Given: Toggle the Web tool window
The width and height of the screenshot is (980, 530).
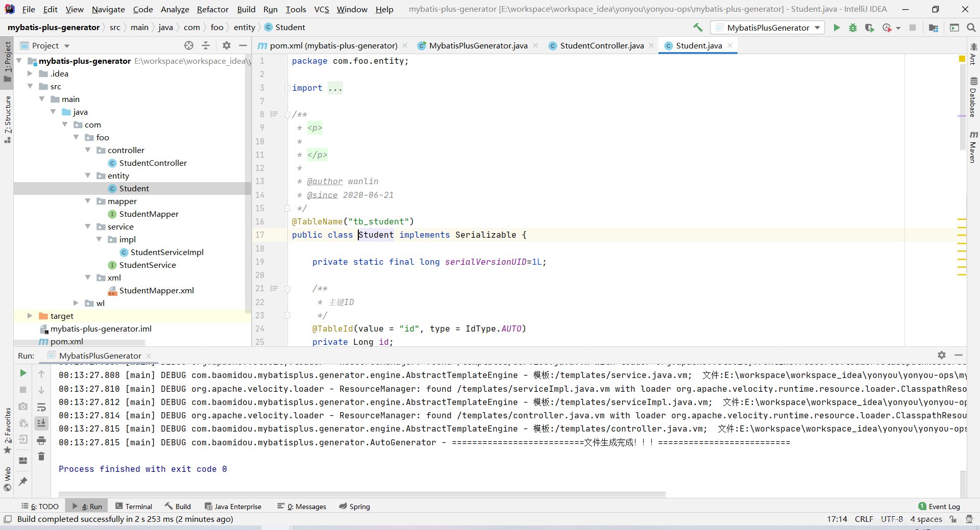Looking at the screenshot, I should pos(8,479).
